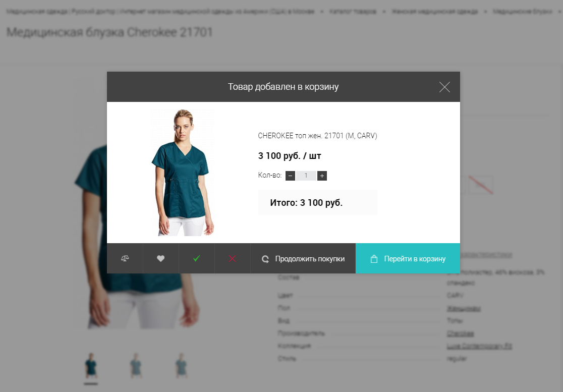Add item to favorites with heart icon

point(161,258)
